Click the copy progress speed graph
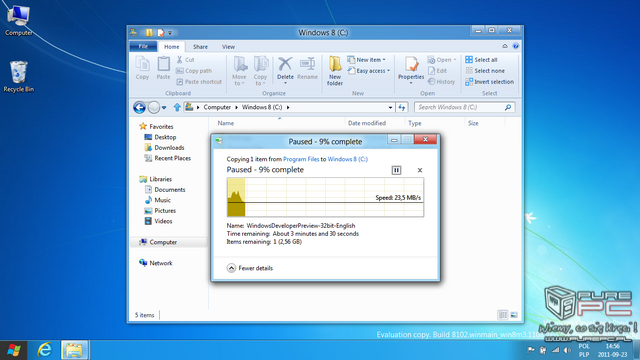The height and width of the screenshot is (360, 640). tap(325, 197)
